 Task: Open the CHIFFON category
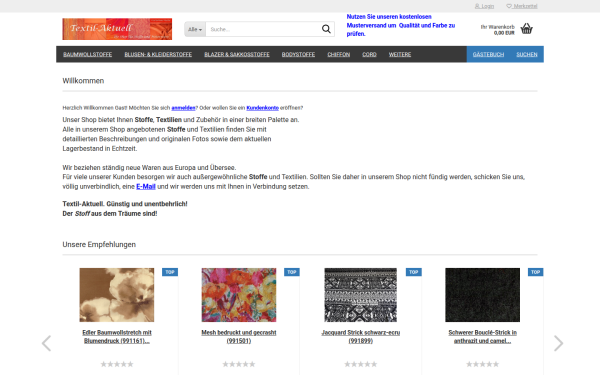(339, 54)
